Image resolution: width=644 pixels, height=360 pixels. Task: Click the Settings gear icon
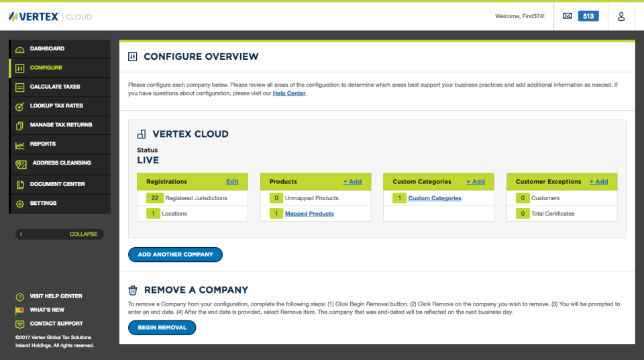point(19,204)
